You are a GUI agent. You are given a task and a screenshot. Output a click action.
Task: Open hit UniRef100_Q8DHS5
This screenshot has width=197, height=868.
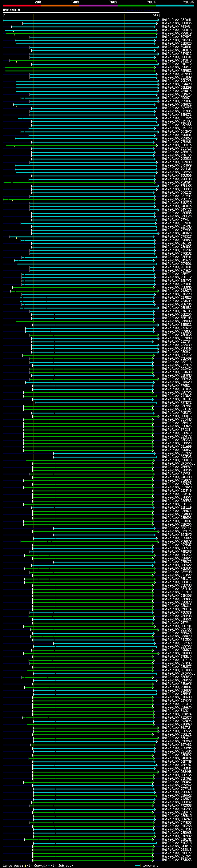click(176, 23)
